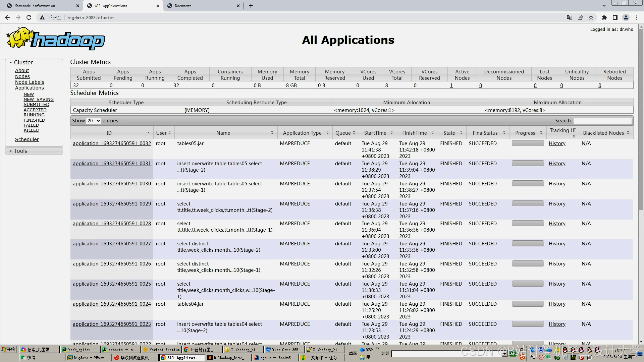The width and height of the screenshot is (644, 362).
Task: Click the translate page icon
Action: click(569, 17)
